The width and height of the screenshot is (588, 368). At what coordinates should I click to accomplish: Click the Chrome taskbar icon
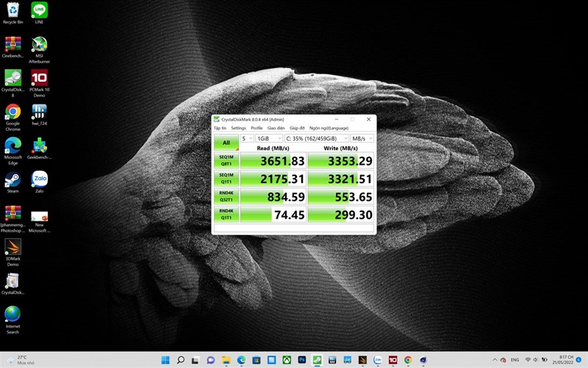point(408,360)
